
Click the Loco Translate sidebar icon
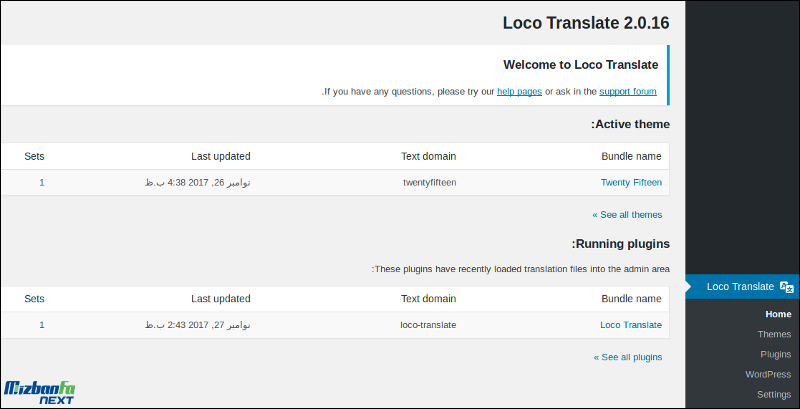(787, 287)
